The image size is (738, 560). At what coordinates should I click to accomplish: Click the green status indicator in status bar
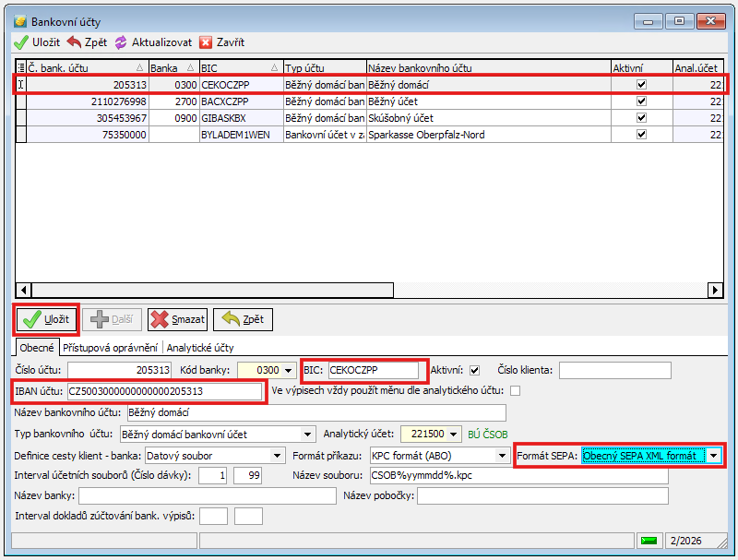[649, 540]
